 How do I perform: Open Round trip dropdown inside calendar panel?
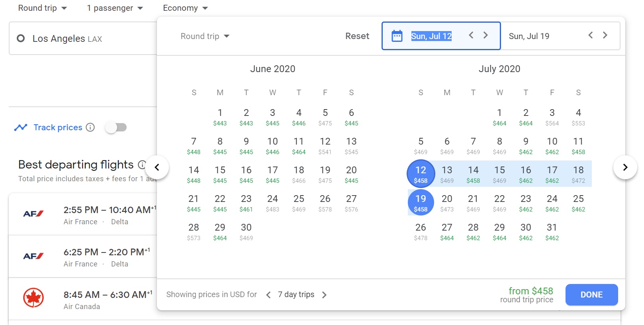click(x=205, y=36)
